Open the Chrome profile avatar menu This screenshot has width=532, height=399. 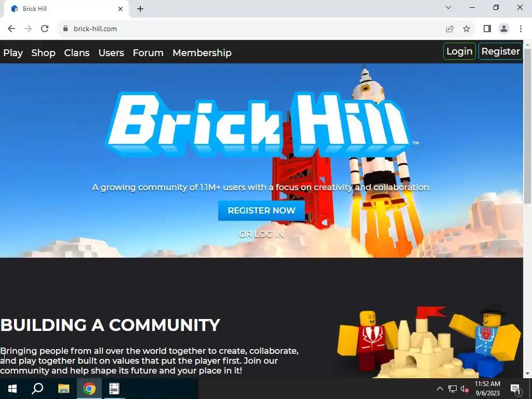coord(504,29)
